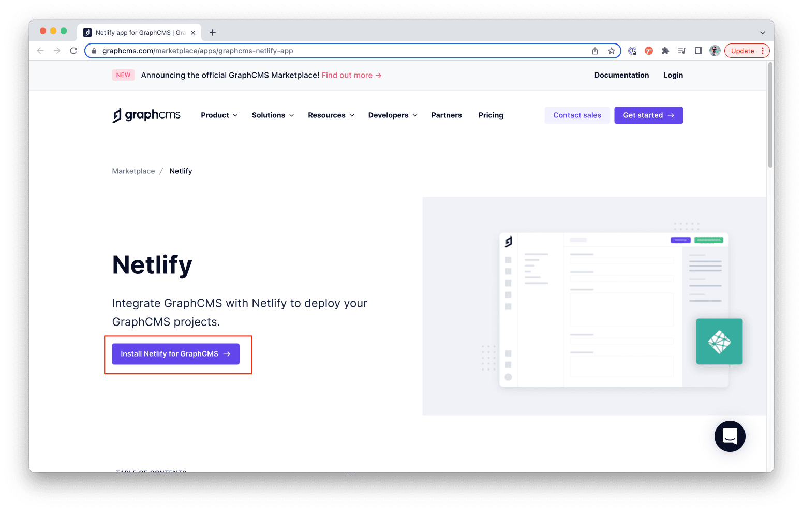Expand the Product dropdown menu
The width and height of the screenshot is (803, 532).
click(219, 115)
